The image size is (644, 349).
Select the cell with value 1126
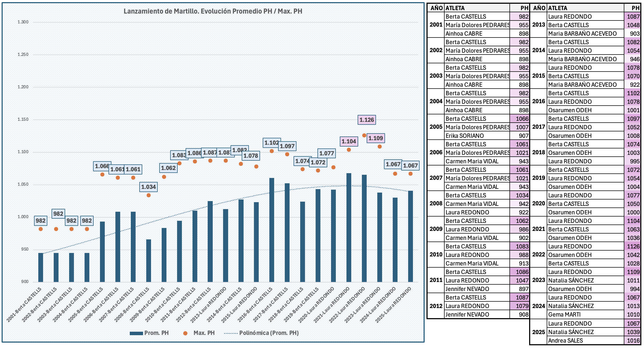(x=633, y=247)
